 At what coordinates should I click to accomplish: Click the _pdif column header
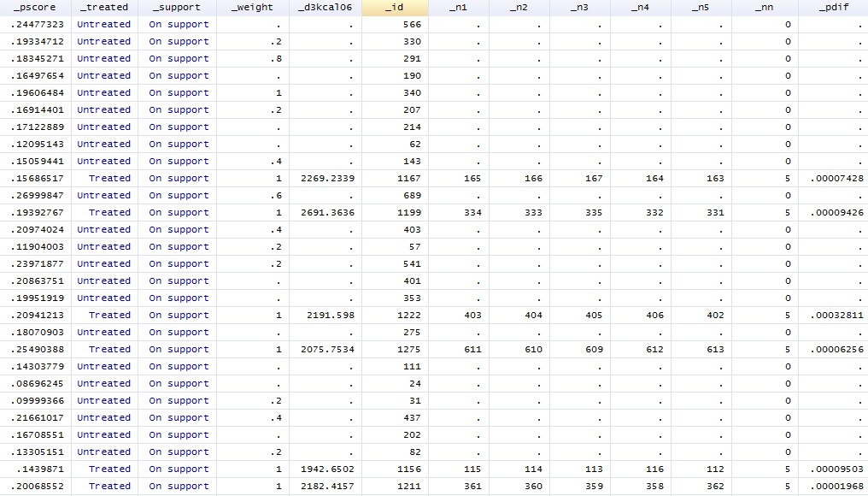833,8
